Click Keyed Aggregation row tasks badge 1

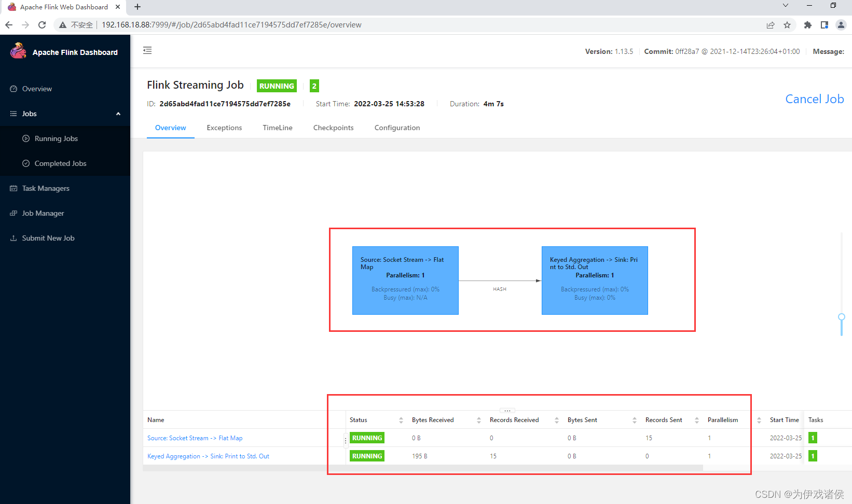coord(813,456)
